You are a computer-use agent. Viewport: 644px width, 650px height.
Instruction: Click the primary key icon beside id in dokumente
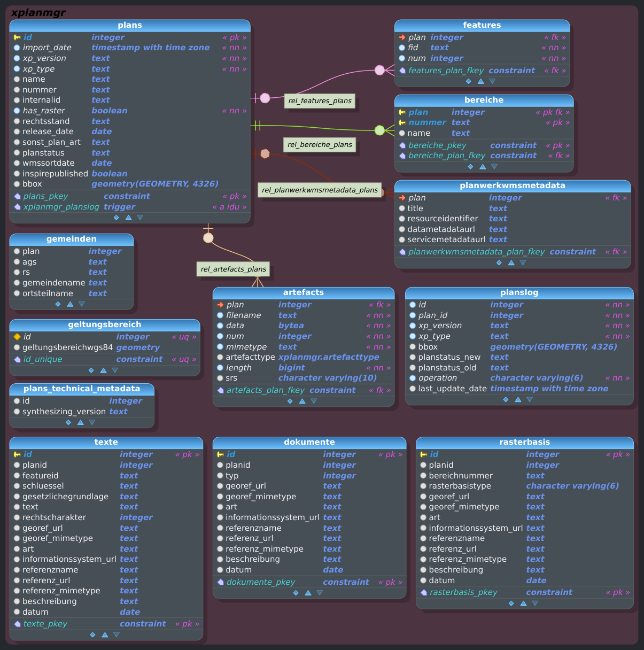pyautogui.click(x=220, y=454)
